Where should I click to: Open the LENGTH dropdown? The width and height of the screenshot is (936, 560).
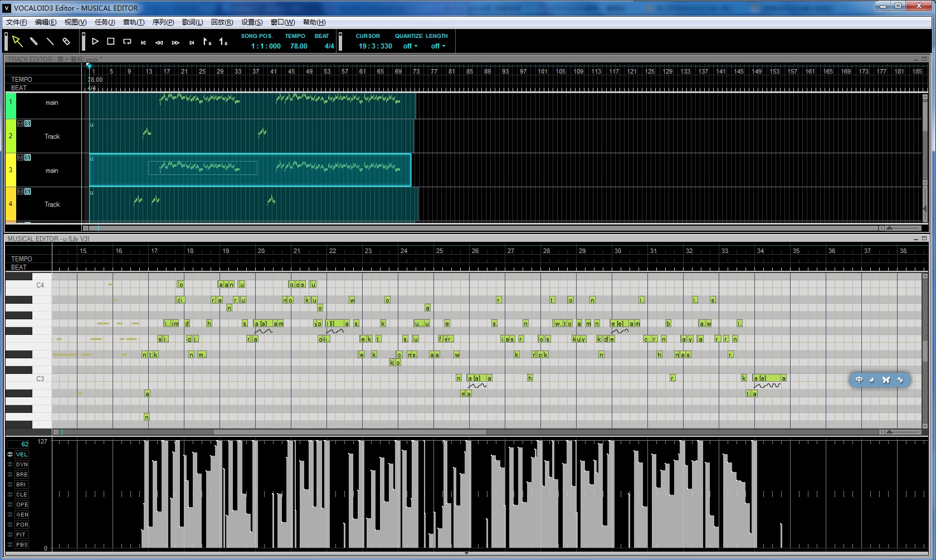(438, 46)
